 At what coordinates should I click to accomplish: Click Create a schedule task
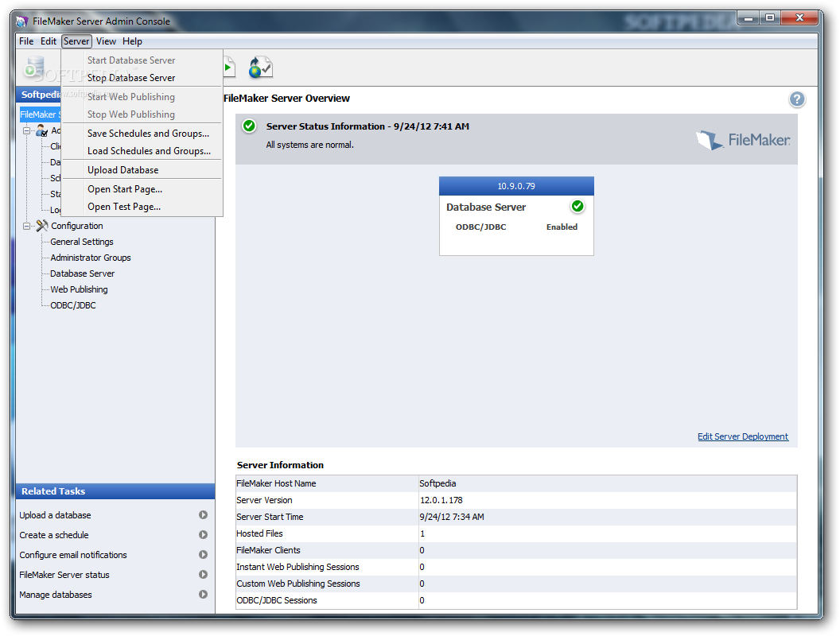pyautogui.click(x=54, y=535)
